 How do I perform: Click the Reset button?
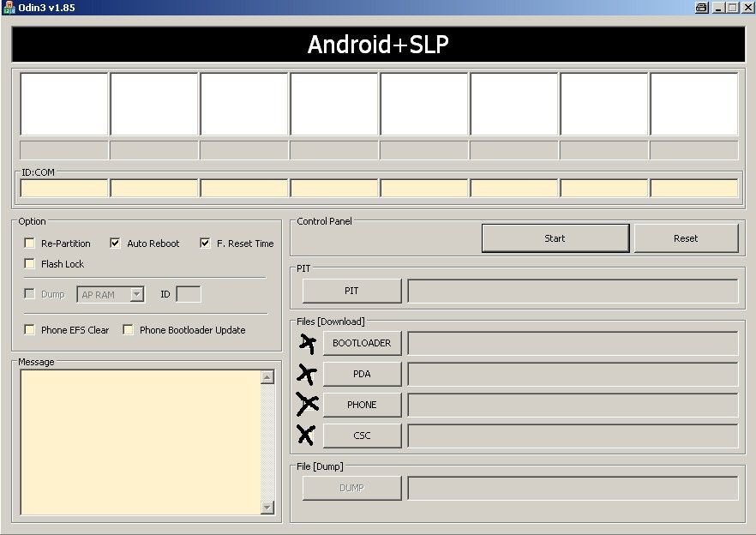click(x=686, y=237)
